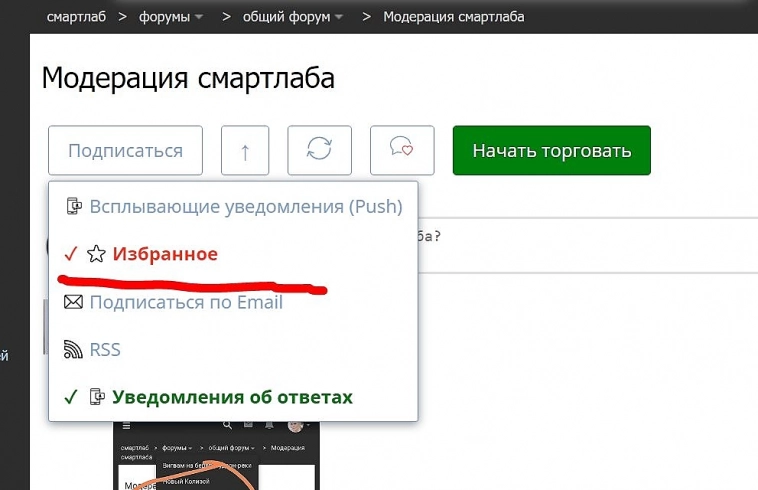Viewport: 758px width, 490px height.
Task: Collapse the Подписаться dropdown button
Action: pos(125,151)
